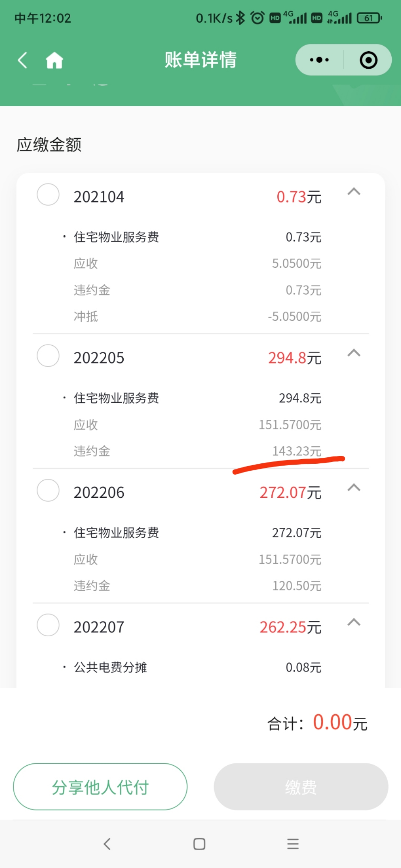This screenshot has width=401, height=868.
Task: Tap the 公共电费分摊 item row
Action: tap(111, 668)
